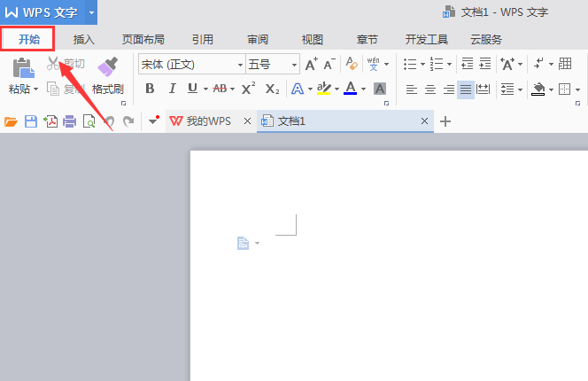The image size is (588, 381).
Task: Switch to the 插入 ribbon tab
Action: coord(84,39)
